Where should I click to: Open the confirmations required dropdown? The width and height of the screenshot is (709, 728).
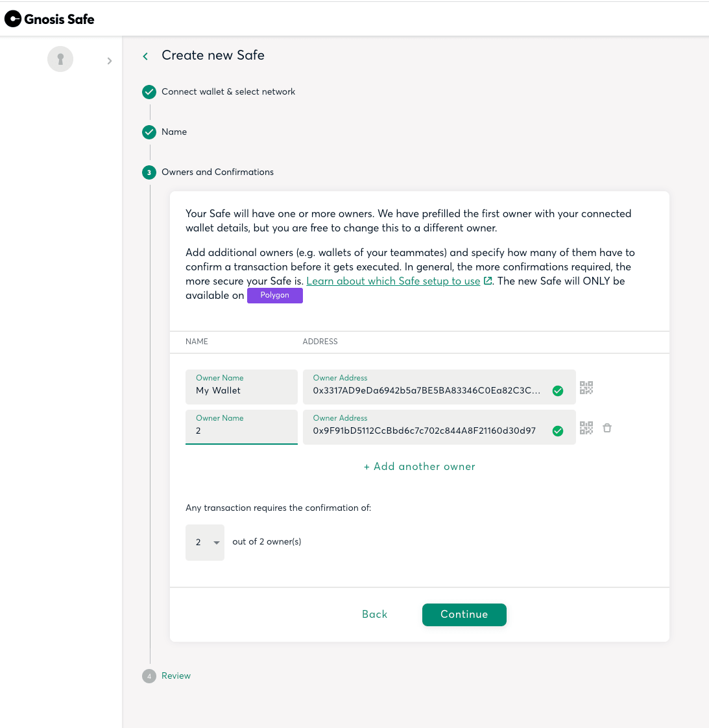click(205, 543)
